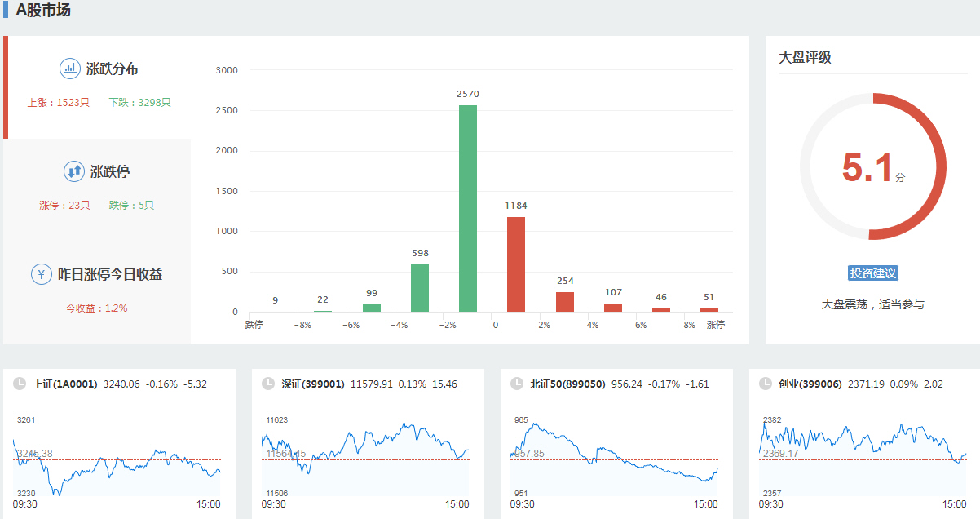Open the 上证(1A0001) index link
Image resolution: width=980 pixels, height=519 pixels.
(65, 384)
